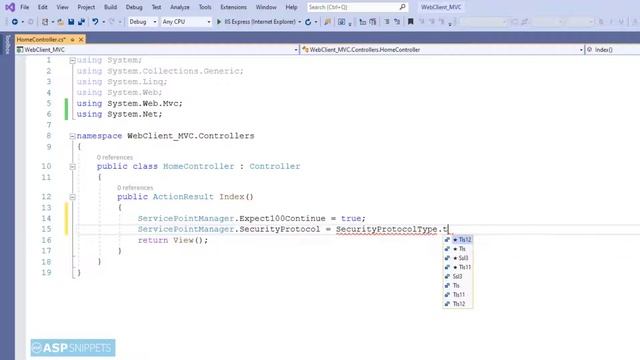Click the SecurityProtocolType identifier on line 15
This screenshot has height=360, width=640.
(387, 229)
